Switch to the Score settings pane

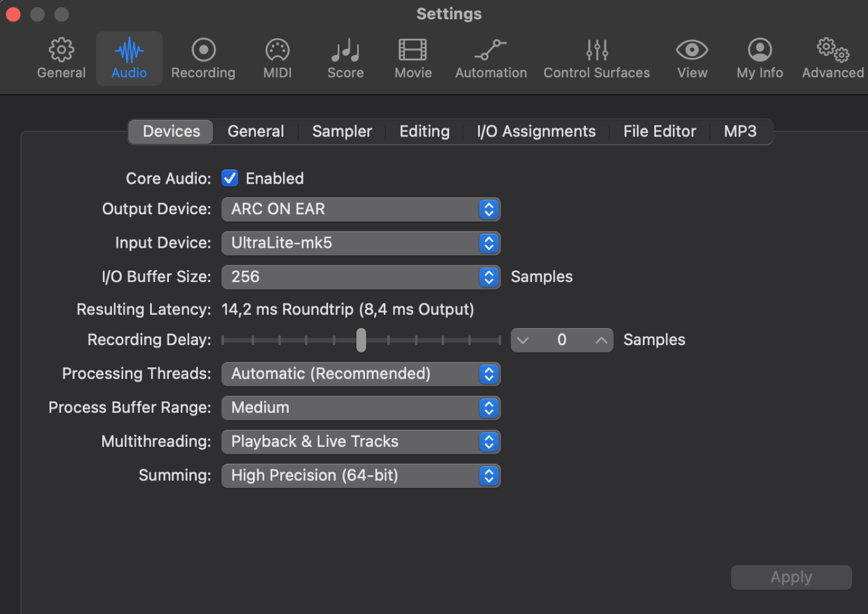345,59
